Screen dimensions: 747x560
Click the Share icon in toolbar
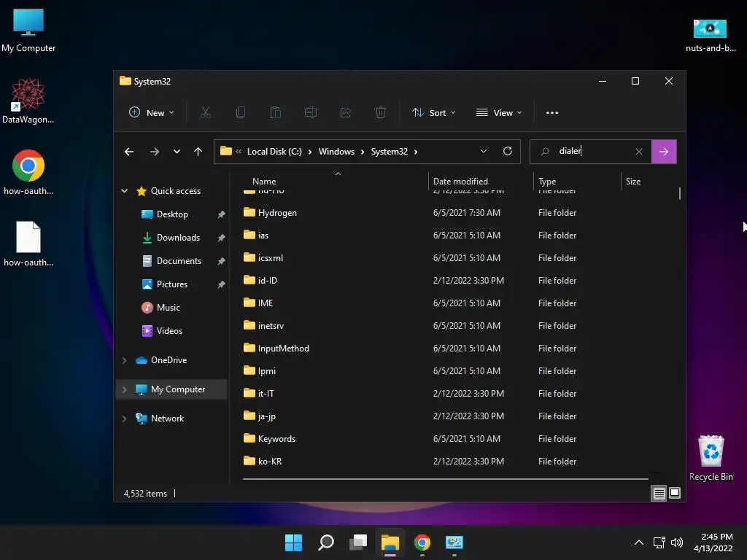pyautogui.click(x=346, y=113)
